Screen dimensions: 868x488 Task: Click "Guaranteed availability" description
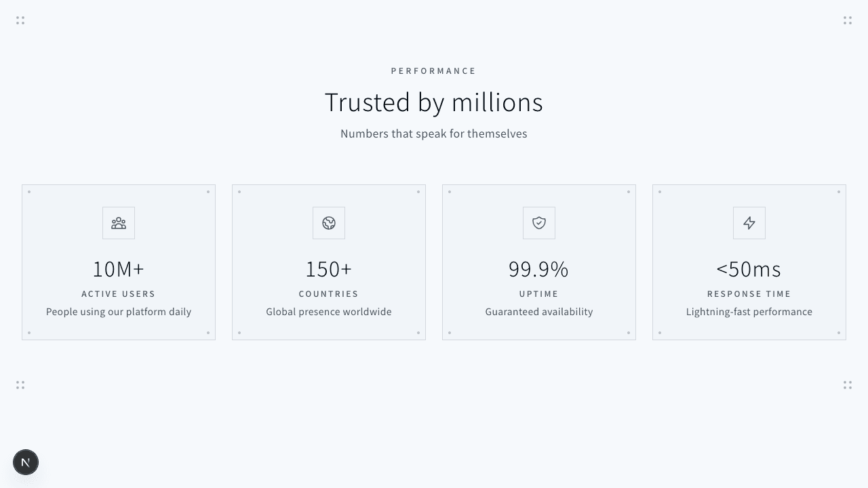click(539, 312)
